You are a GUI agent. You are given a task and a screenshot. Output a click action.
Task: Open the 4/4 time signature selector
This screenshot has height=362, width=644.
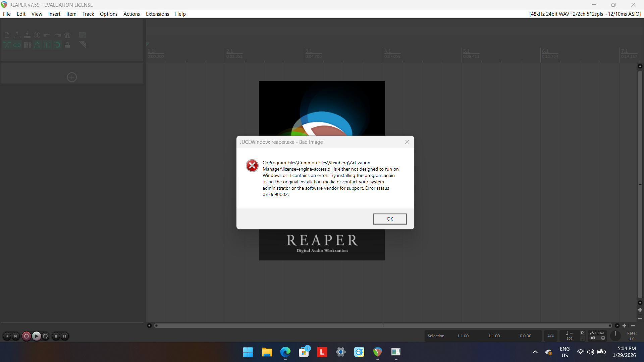pos(550,336)
